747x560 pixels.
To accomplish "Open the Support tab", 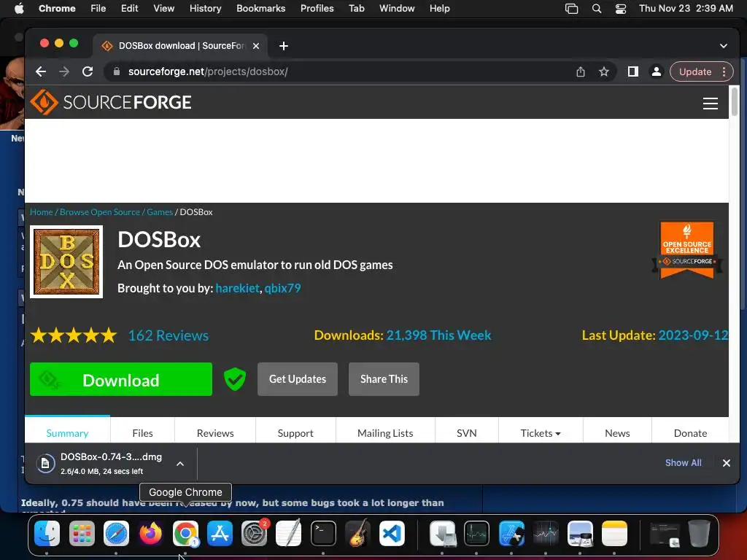I will tap(295, 433).
